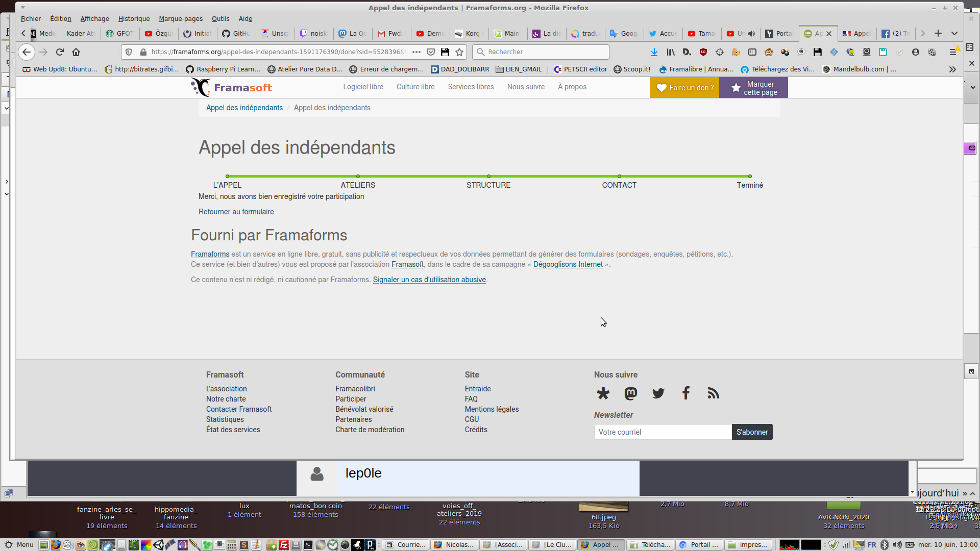Click the S'abonner newsletter button
The height and width of the screenshot is (551, 980).
[x=752, y=432]
